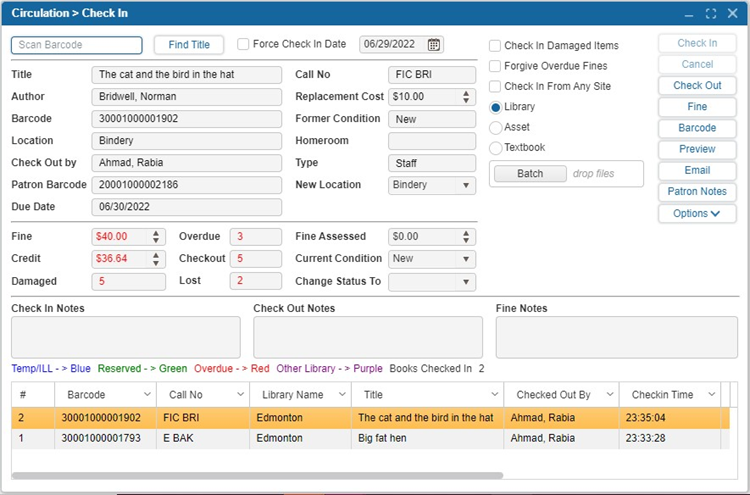Open the calendar date picker icon
Screen dimensions: 750x495
click(x=434, y=45)
